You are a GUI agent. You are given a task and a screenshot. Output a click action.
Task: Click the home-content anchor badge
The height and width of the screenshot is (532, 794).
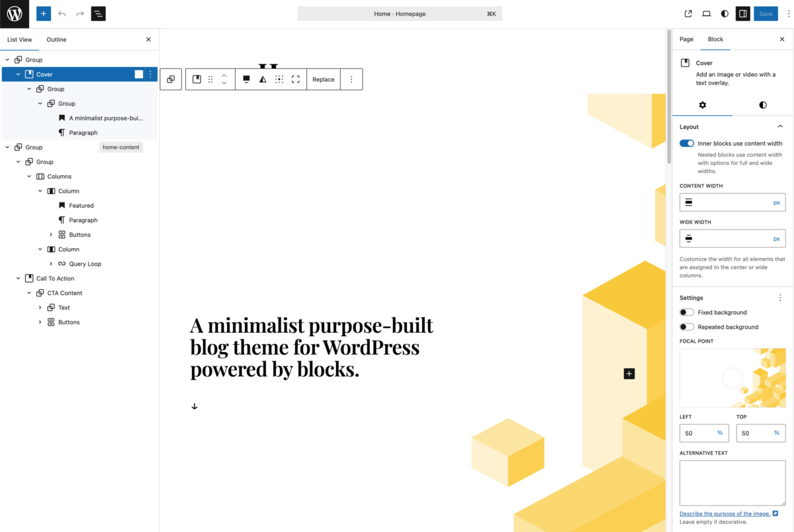121,147
